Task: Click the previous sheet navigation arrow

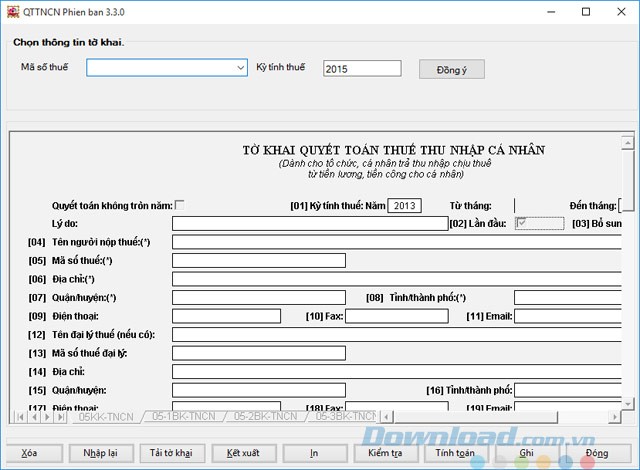Action: tap(33, 417)
